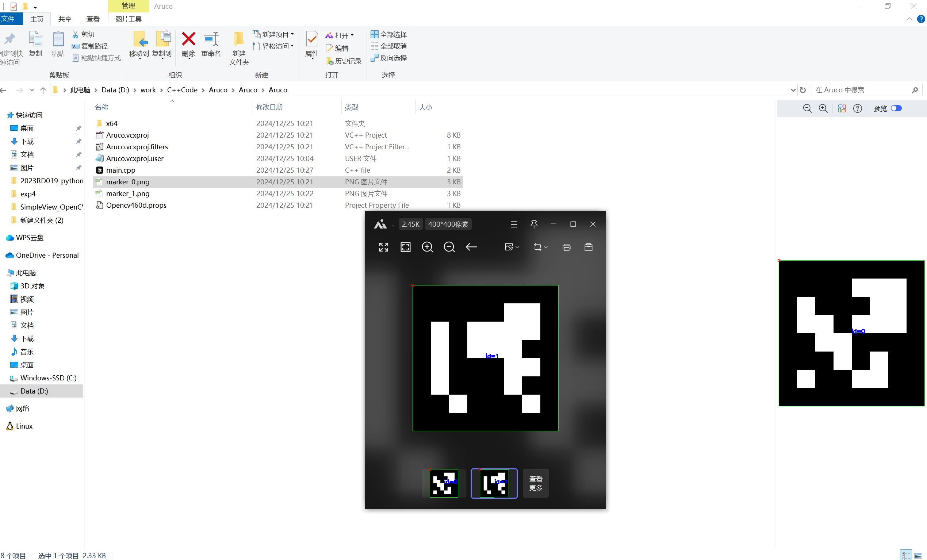Pin the image viewer window on top
This screenshot has height=560, width=927.
(533, 224)
